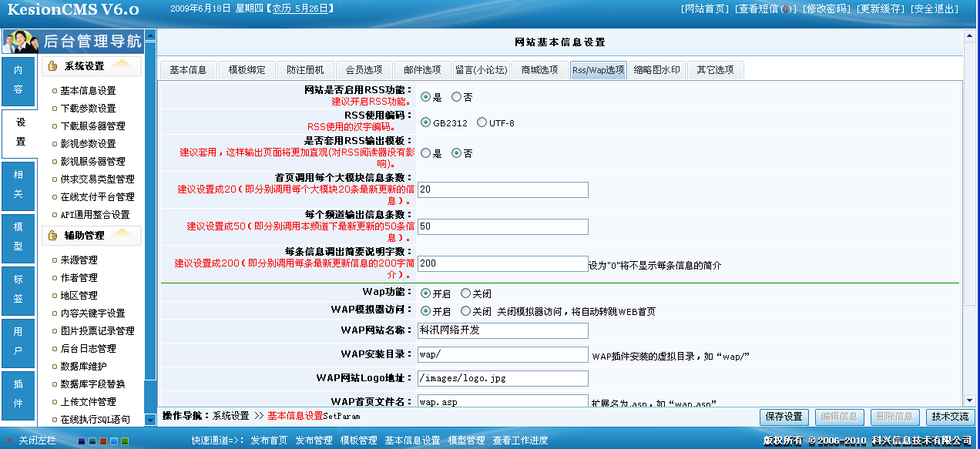Screen dimensions: 980x449
Task: Click the 关闭左栏 icon in status bar
Action: (9, 440)
